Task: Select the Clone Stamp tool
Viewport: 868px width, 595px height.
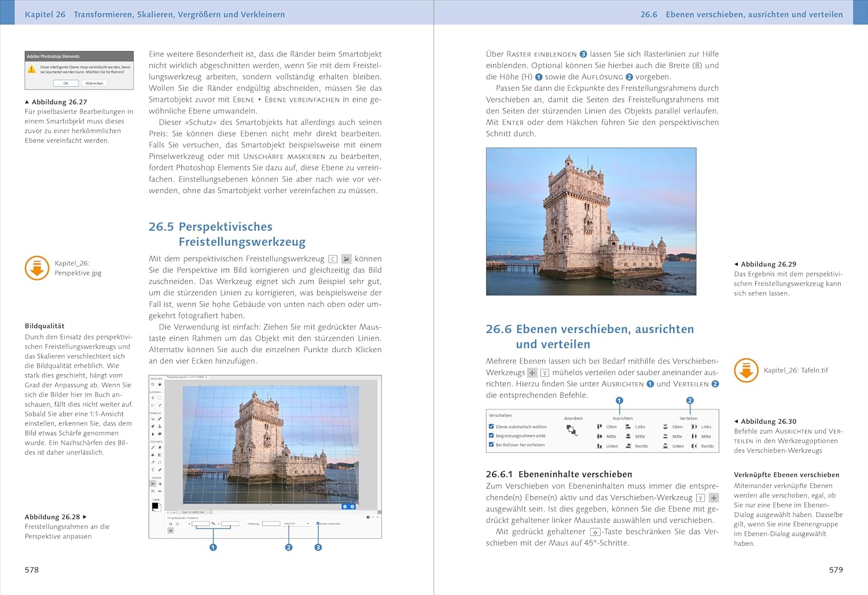Action: pos(160,426)
